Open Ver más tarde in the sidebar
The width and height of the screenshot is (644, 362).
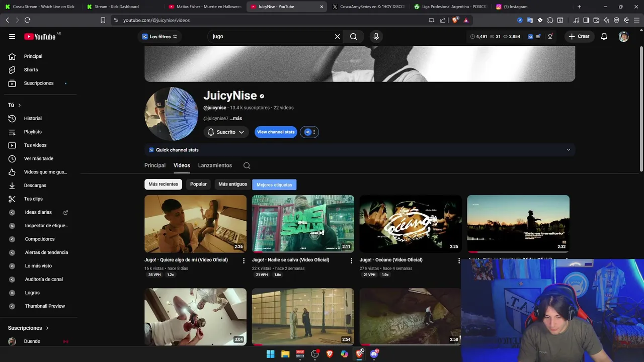(38, 159)
